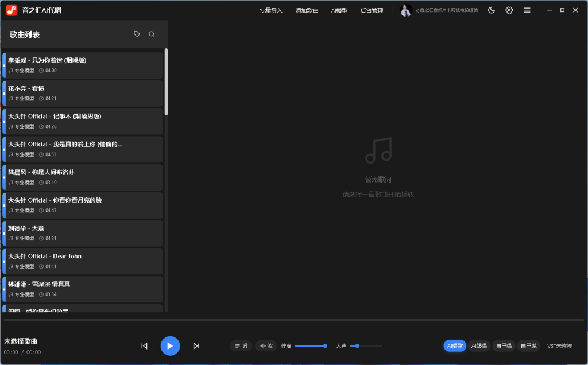Open the search icon above the song list

pyautogui.click(x=151, y=33)
